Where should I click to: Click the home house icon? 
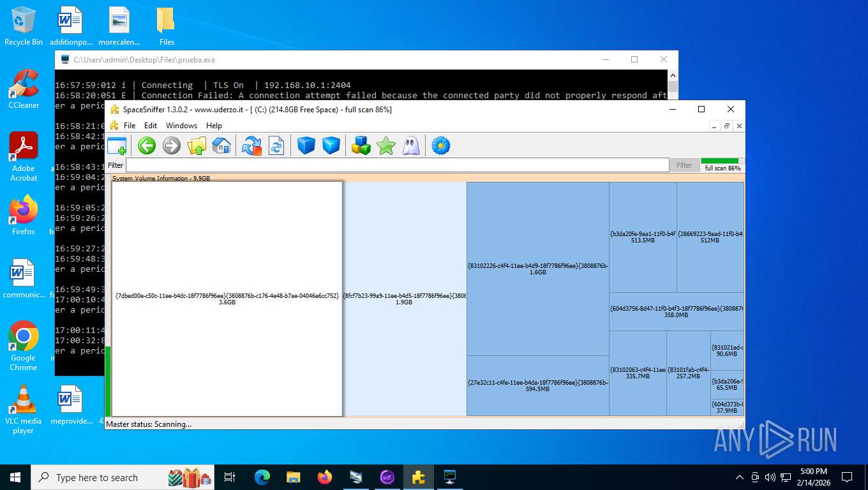(x=221, y=145)
